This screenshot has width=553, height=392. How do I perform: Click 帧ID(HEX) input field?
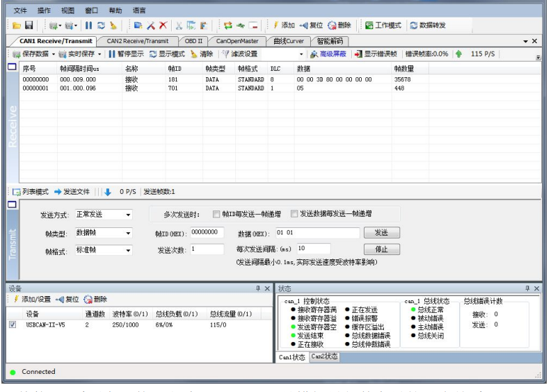click(207, 232)
